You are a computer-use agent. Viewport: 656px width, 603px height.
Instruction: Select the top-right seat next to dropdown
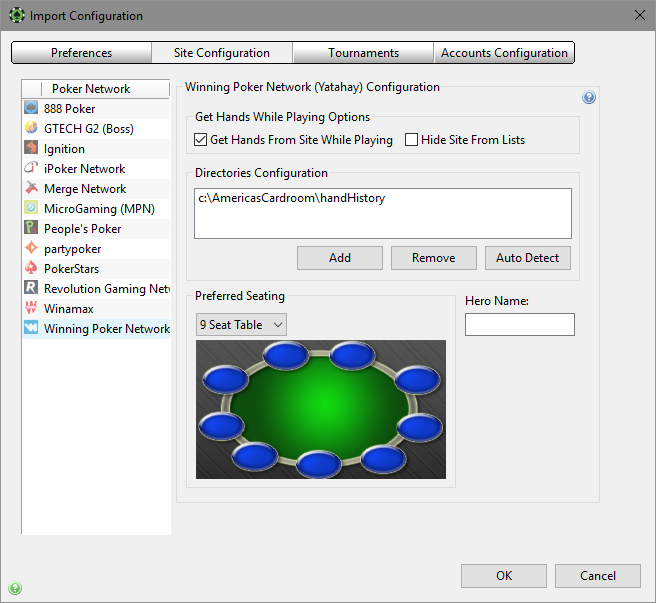point(352,356)
